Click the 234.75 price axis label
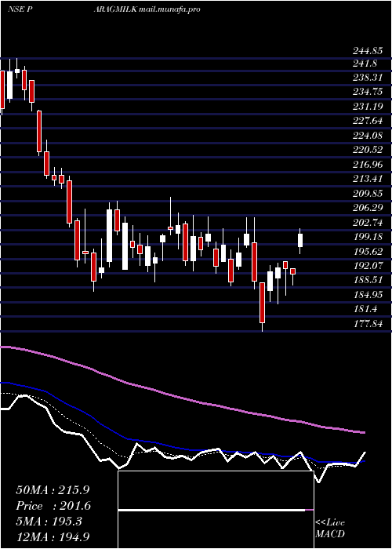Viewport: 392px width, 549px height. point(367,92)
